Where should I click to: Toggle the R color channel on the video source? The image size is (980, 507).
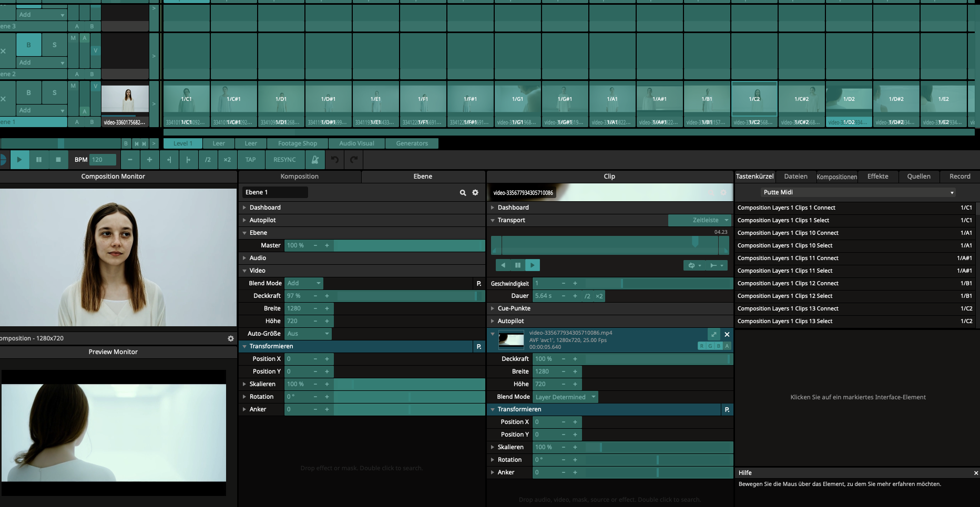(702, 346)
